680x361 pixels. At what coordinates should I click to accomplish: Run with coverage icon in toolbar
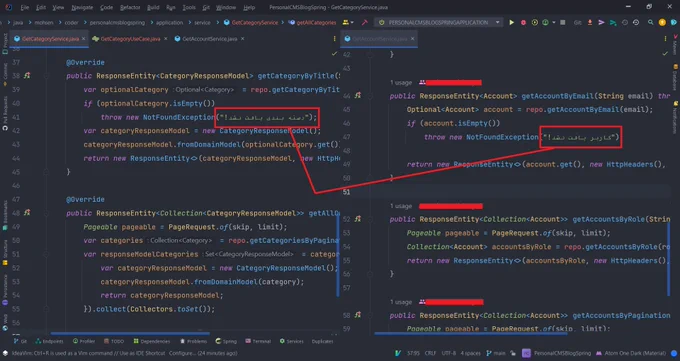535,22
